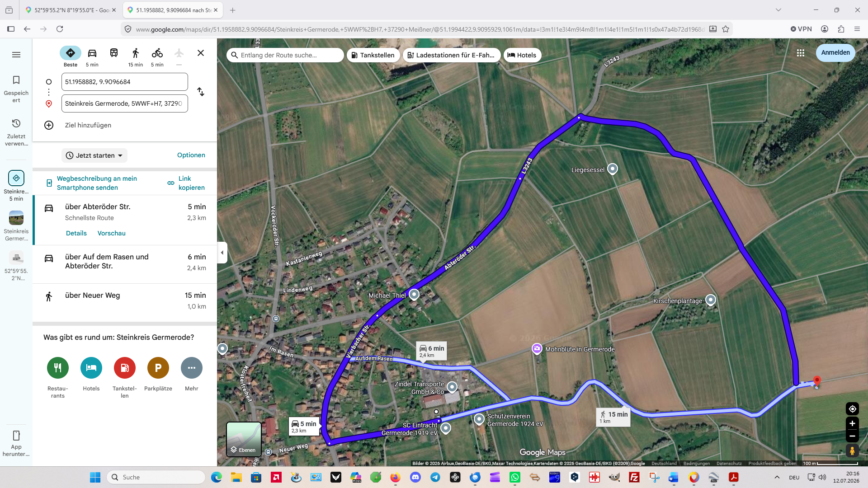
Task: Choose the public transit mode icon
Action: click(114, 53)
